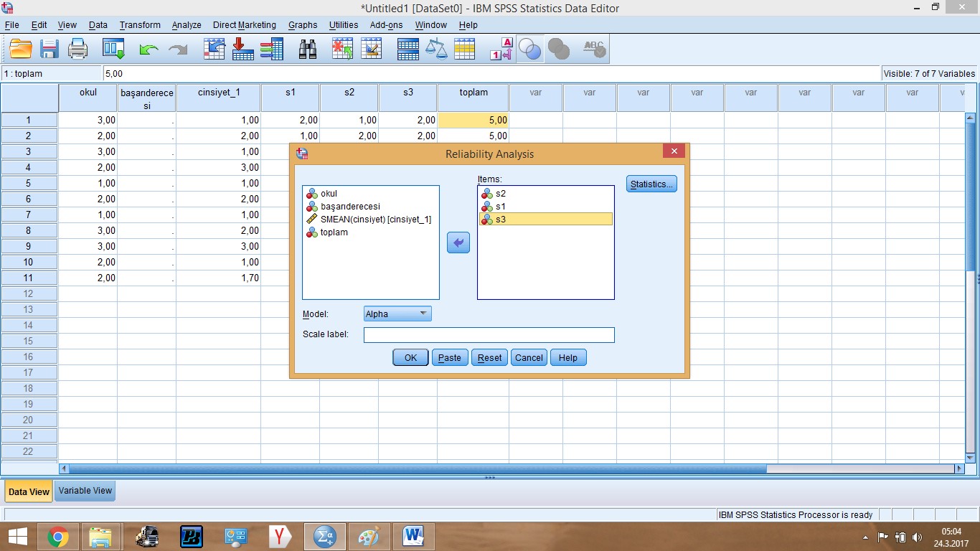The height and width of the screenshot is (551, 980).
Task: Switch to the Variable View tab
Action: coord(85,491)
